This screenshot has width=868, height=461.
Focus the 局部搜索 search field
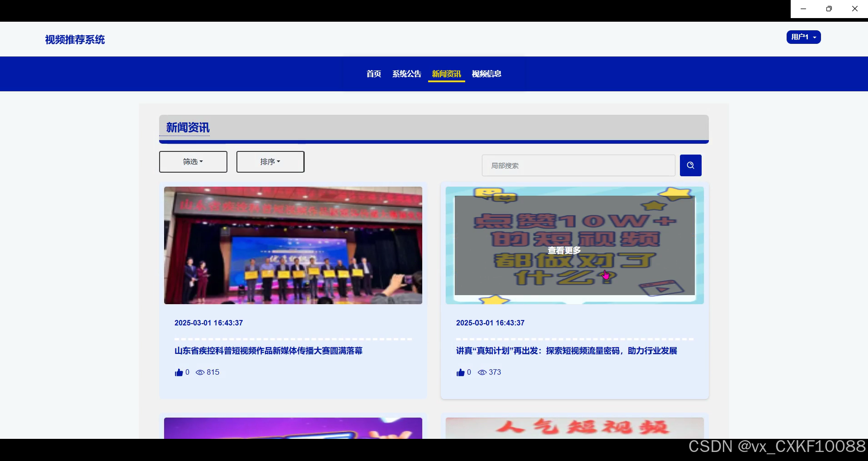[578, 165]
